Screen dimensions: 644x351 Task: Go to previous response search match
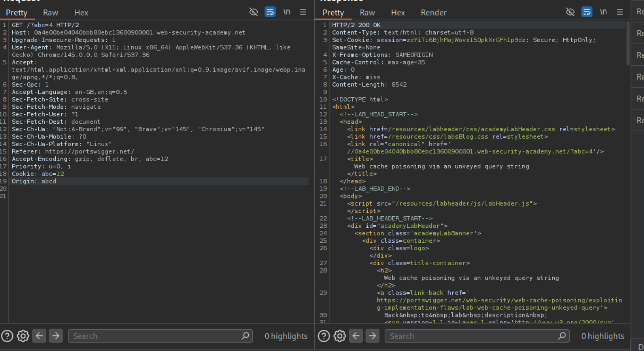tap(356, 336)
